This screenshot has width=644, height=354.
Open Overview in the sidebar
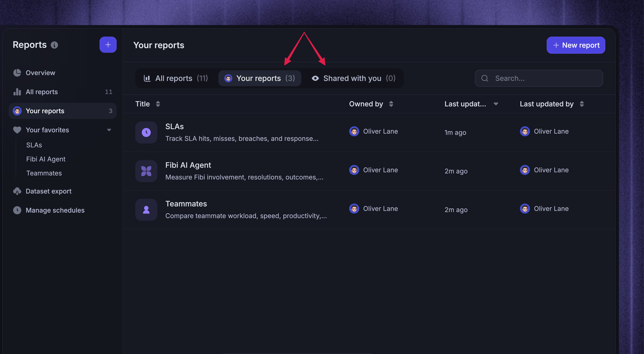coord(63,73)
